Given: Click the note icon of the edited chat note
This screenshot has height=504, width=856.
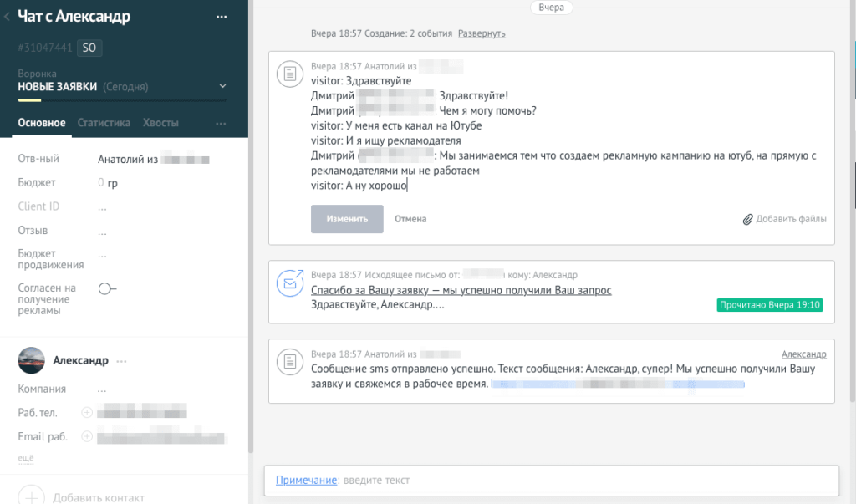Looking at the screenshot, I should pyautogui.click(x=290, y=74).
